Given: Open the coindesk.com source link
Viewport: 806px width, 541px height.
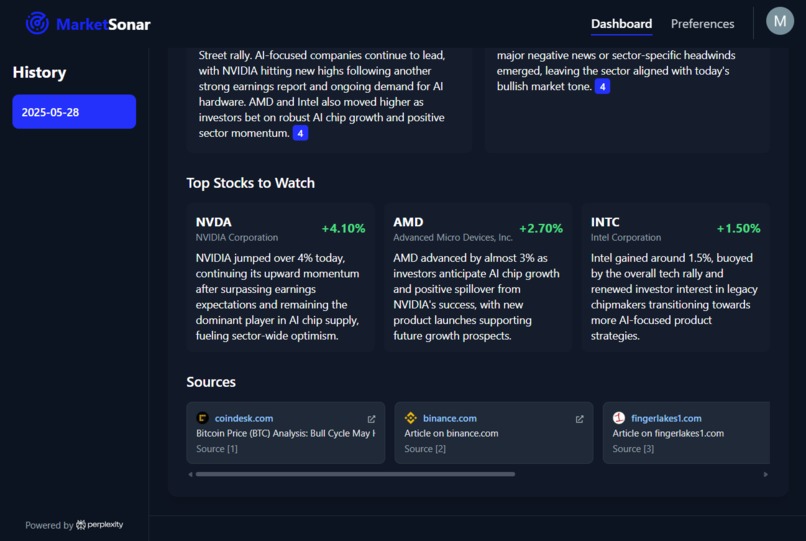Looking at the screenshot, I should tap(244, 418).
